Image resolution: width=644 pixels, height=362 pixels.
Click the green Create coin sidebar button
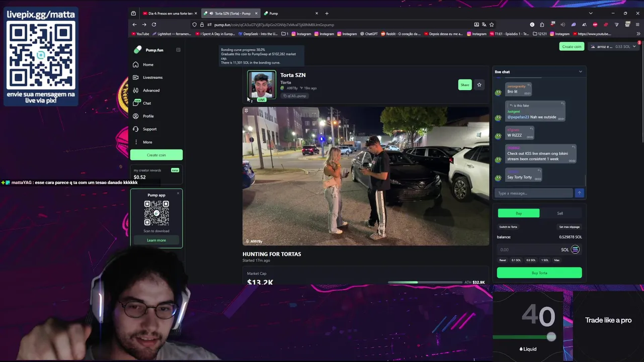(x=156, y=155)
